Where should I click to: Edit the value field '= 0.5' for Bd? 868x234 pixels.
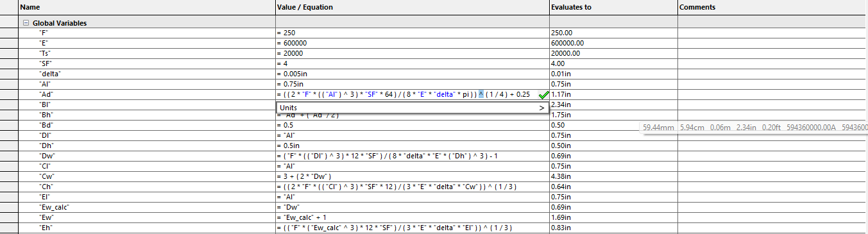click(x=413, y=125)
